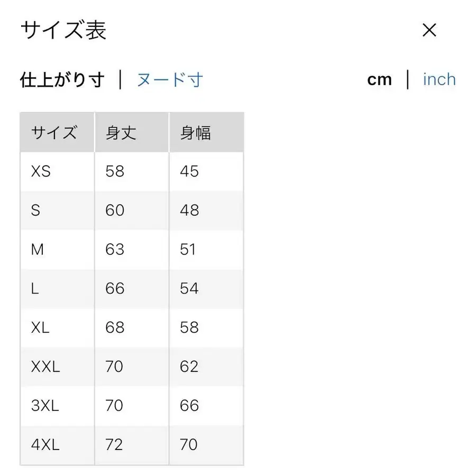The image size is (476, 476).
Task: Switch units to inch
Action: tap(439, 79)
